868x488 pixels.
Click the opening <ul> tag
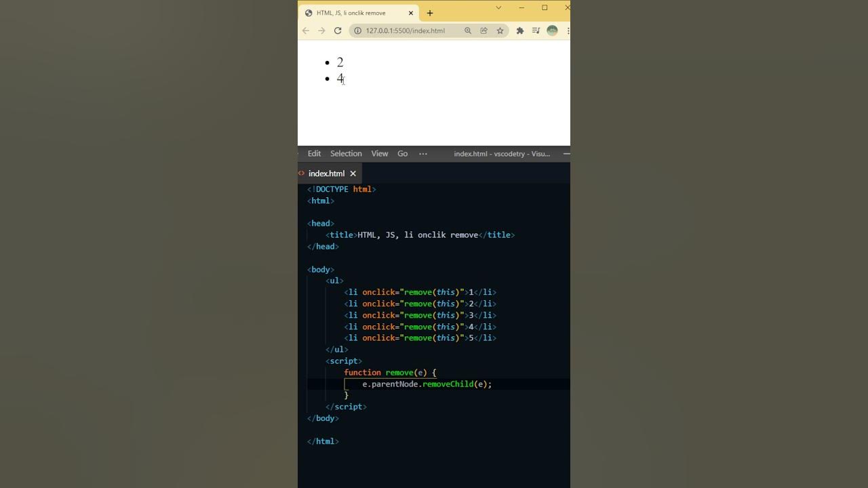pyautogui.click(x=334, y=281)
